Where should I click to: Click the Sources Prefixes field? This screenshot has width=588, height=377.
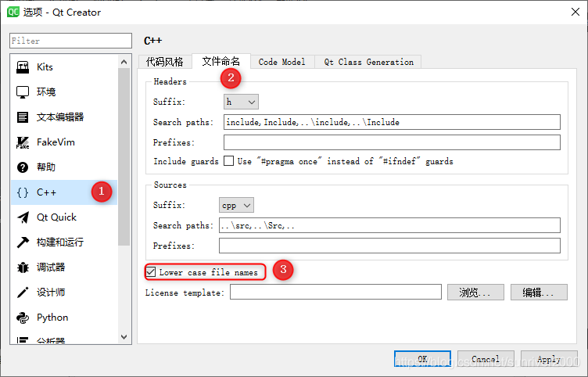tap(389, 246)
